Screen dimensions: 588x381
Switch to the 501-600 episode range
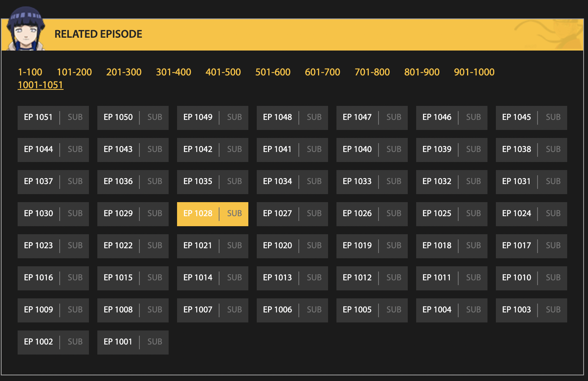click(273, 72)
